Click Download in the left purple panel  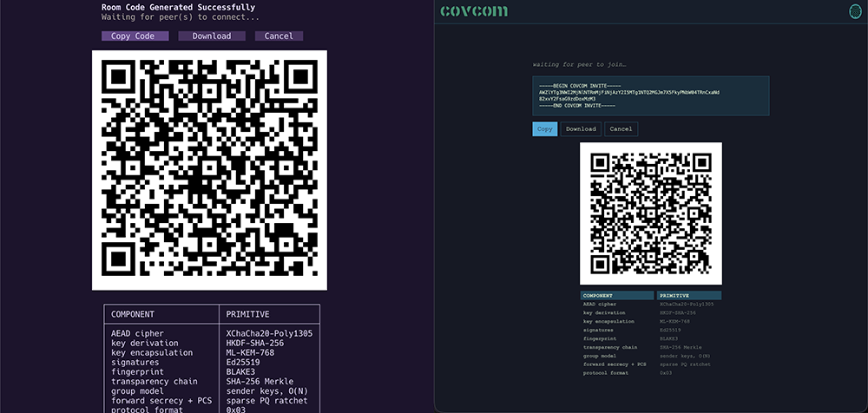pos(212,36)
